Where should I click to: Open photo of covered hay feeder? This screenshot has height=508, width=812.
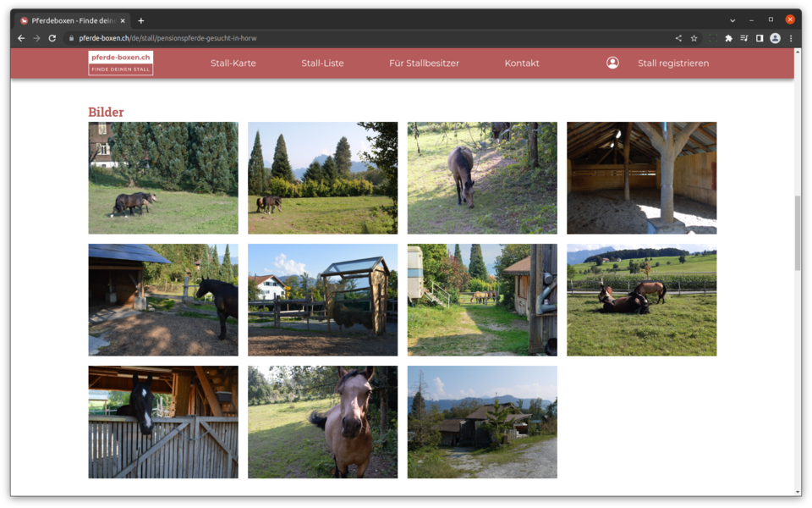click(x=322, y=300)
